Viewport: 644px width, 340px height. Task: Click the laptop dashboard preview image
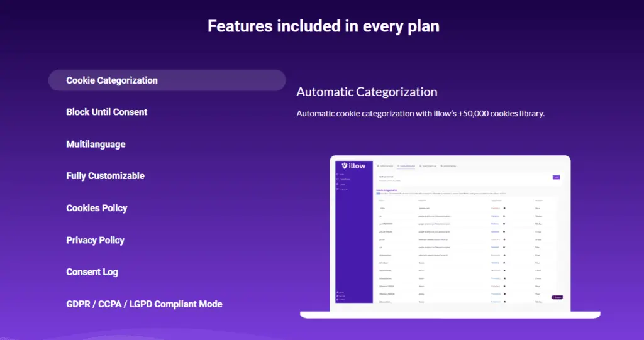[450, 236]
